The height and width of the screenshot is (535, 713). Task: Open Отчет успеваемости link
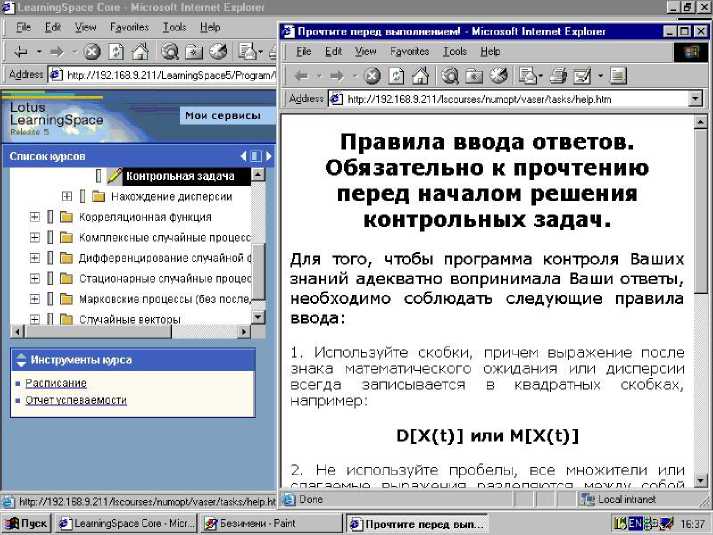coord(76,400)
